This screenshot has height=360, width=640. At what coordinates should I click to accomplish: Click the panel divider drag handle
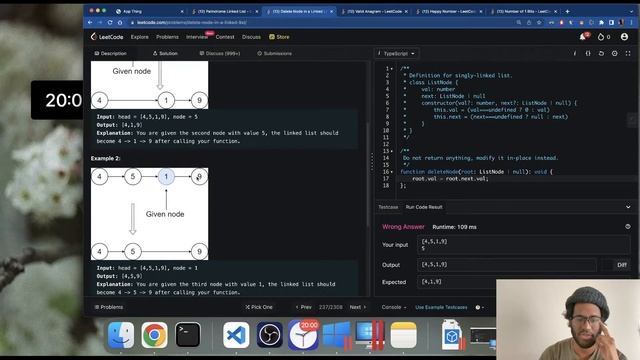372,162
